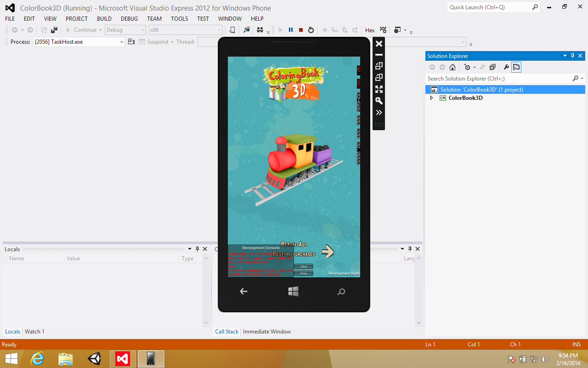Image resolution: width=588 pixels, height=368 pixels.
Task: Click the emulator zoom magnifier icon
Action: click(x=379, y=101)
